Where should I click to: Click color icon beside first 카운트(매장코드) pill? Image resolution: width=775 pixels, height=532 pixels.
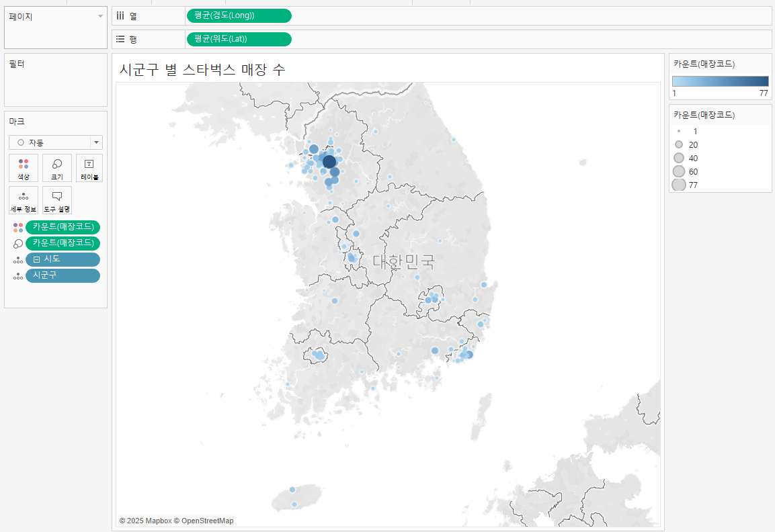[x=17, y=227]
